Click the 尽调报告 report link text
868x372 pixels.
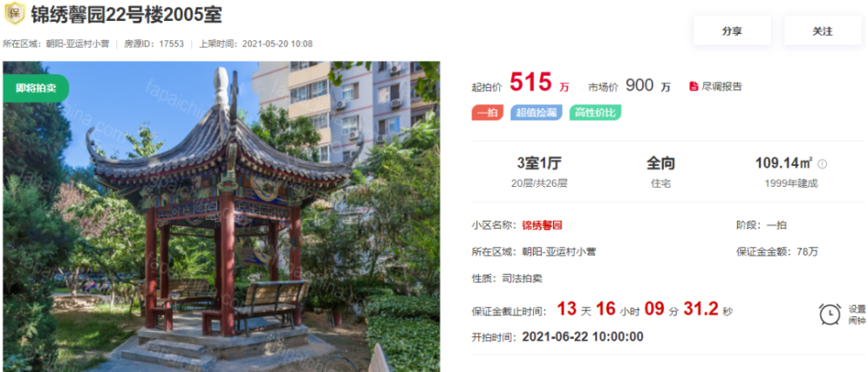click(x=722, y=87)
